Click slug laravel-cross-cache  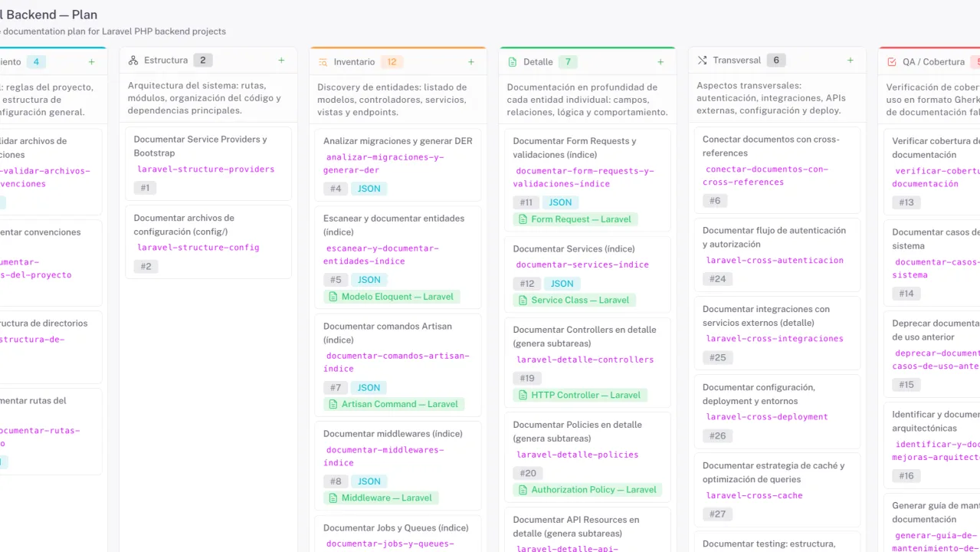coord(754,495)
